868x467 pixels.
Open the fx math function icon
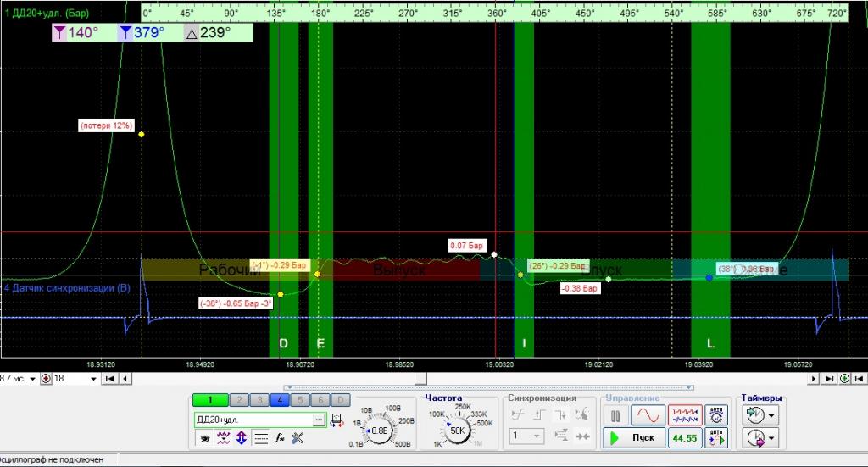[x=280, y=438]
